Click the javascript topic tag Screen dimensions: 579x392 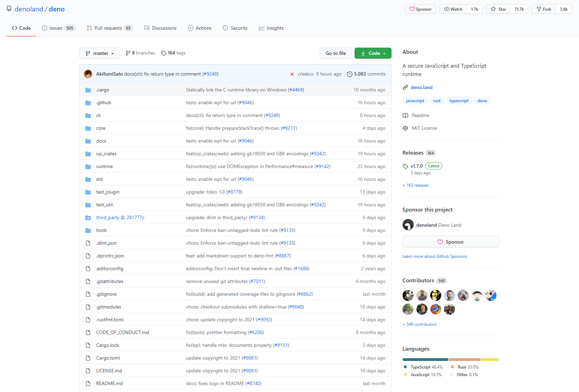(x=415, y=101)
